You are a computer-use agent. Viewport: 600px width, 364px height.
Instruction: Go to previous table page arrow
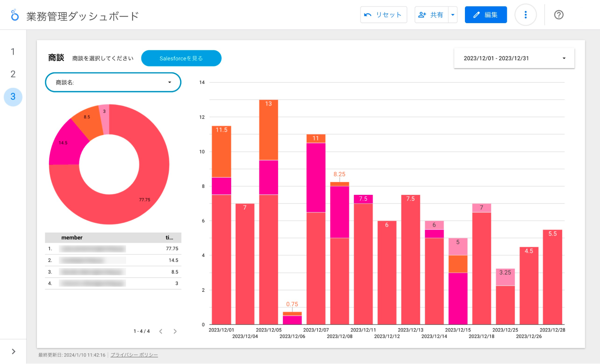[161, 331]
